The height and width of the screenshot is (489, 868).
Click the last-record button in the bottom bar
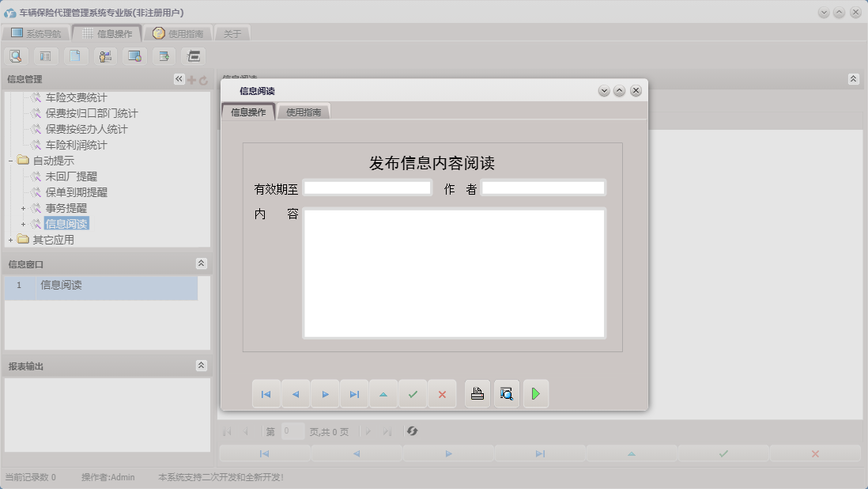click(x=540, y=453)
